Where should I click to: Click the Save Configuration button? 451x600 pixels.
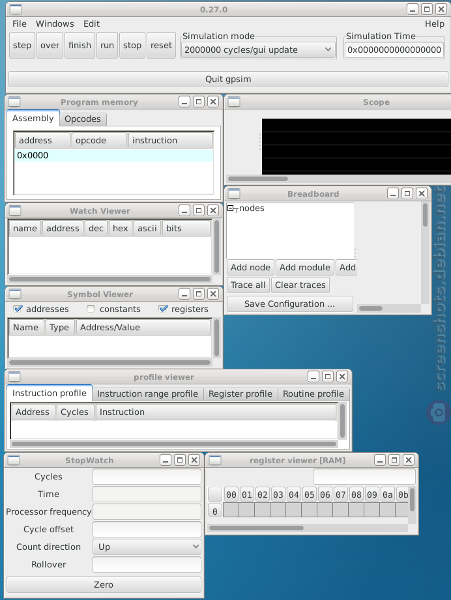[290, 304]
